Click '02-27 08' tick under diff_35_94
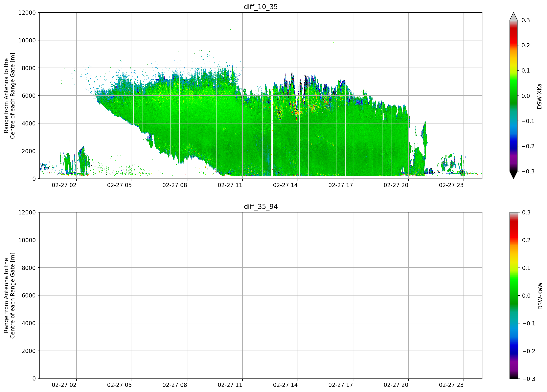Screen dimensions: 547x392 pyautogui.click(x=175, y=385)
